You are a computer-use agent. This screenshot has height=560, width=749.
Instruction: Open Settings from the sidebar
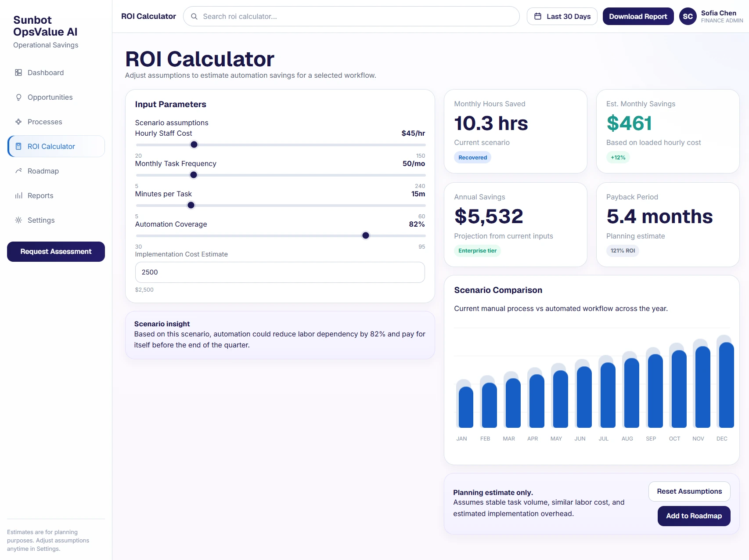[56, 220]
